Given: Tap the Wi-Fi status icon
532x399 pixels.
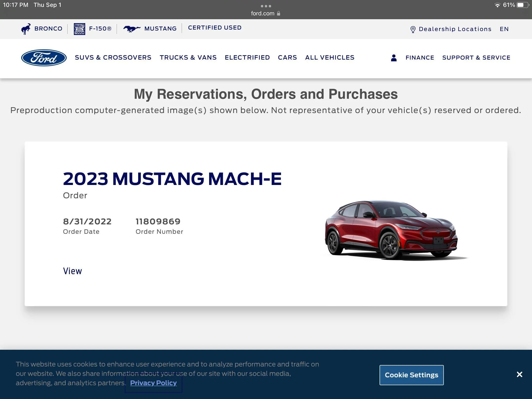Looking at the screenshot, I should point(497,5).
